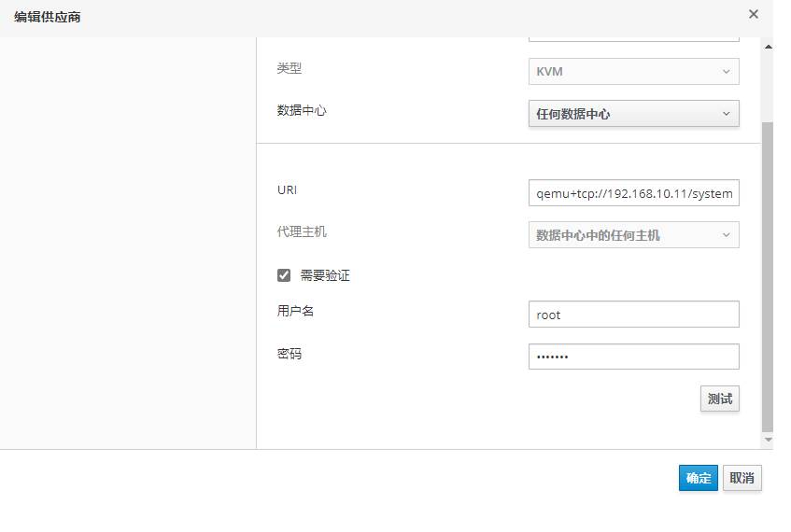Click the scrollbar down arrow
Viewport: 791px width, 532px height.
pyautogui.click(x=768, y=440)
